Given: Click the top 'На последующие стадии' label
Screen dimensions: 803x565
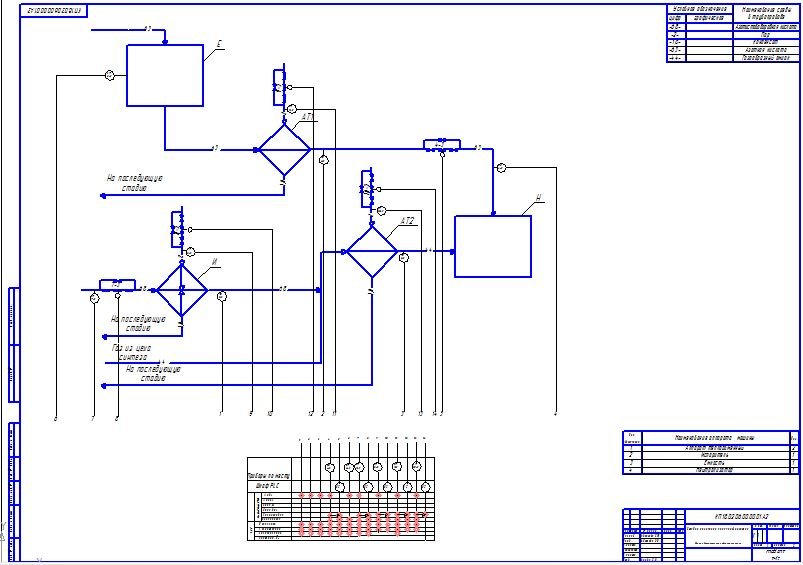Looking at the screenshot, I should coord(134,183).
